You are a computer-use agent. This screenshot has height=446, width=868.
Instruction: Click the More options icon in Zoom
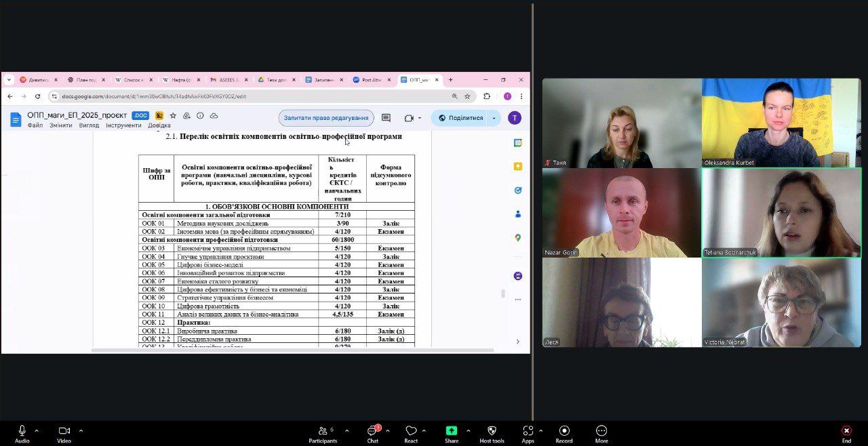[601, 431]
